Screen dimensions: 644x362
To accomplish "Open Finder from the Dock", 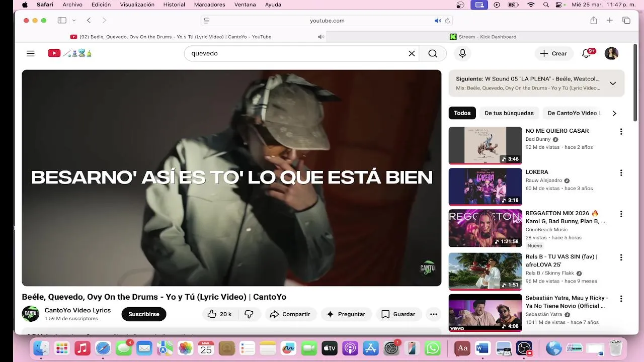I will click(x=41, y=348).
